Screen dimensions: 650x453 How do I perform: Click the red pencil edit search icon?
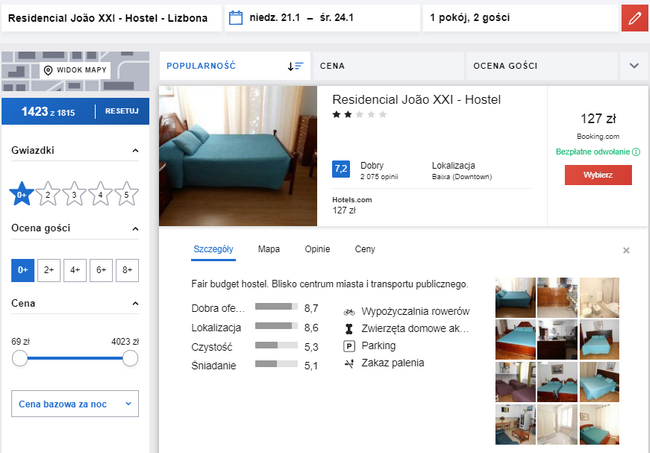(634, 18)
